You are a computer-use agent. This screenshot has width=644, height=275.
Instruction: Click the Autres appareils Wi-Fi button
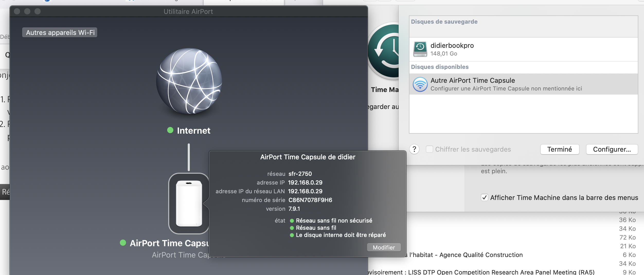point(60,32)
